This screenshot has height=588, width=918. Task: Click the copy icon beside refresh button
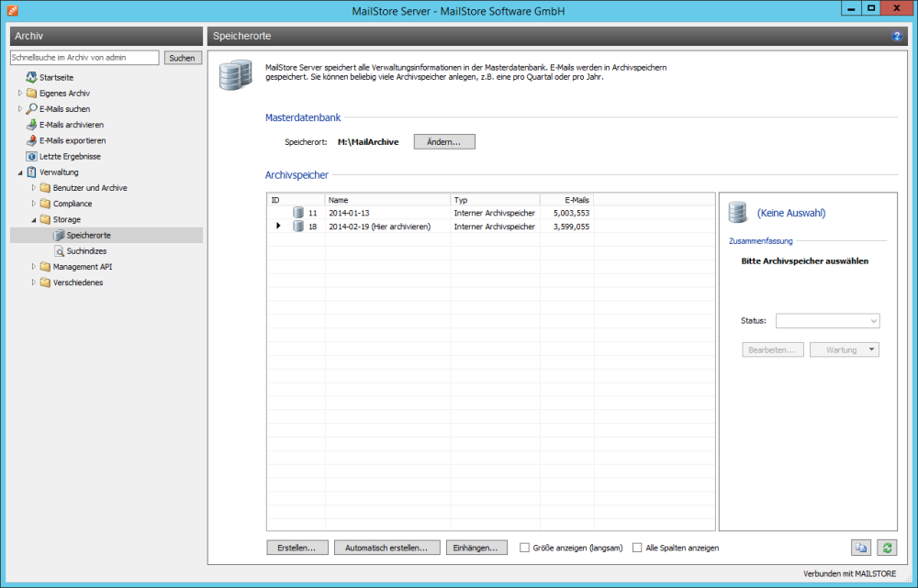(861, 548)
